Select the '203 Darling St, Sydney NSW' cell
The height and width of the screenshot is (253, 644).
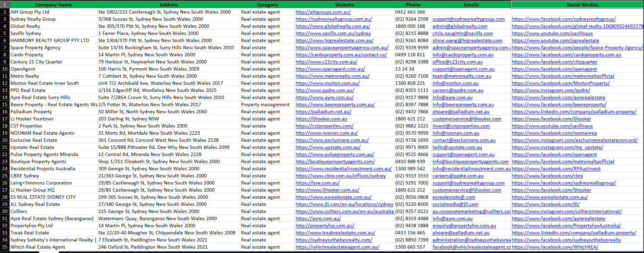[x=169, y=119]
